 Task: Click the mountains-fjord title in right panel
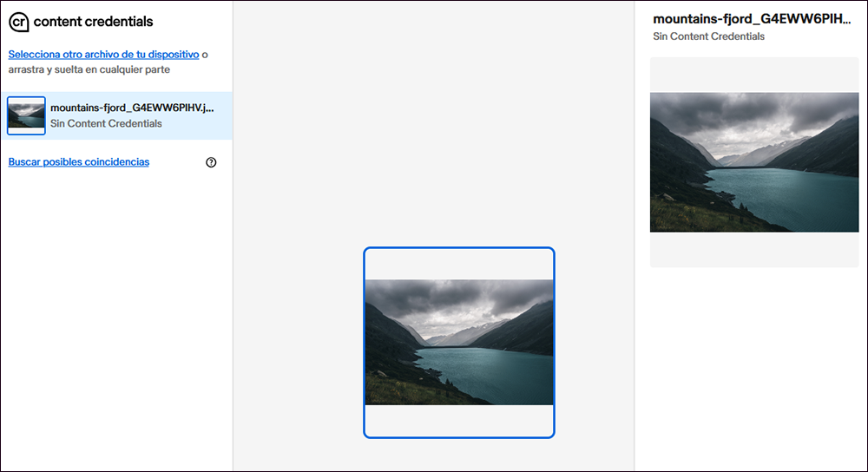click(752, 19)
